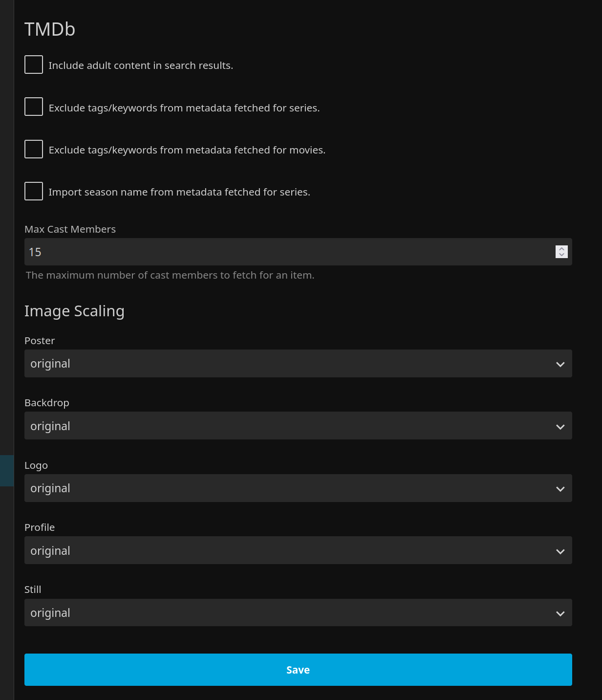Image resolution: width=602 pixels, height=700 pixels.
Task: Increase Max Cast Members with the up arrow
Action: (x=561, y=249)
